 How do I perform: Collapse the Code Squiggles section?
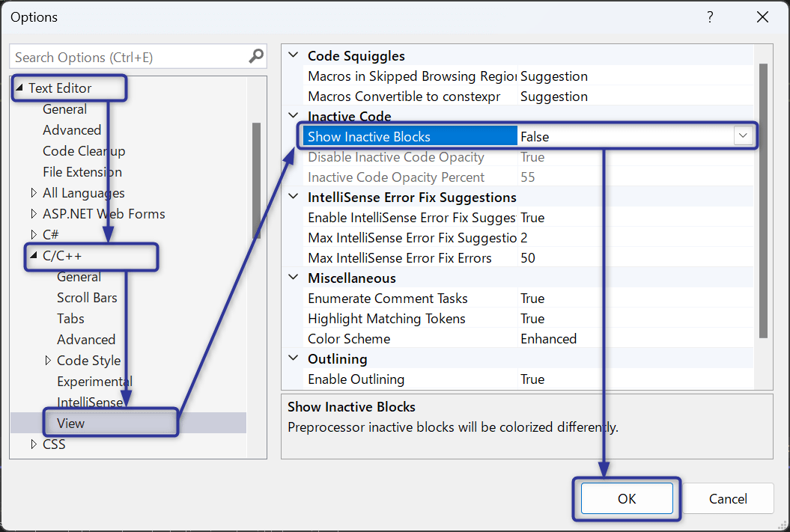(x=293, y=55)
